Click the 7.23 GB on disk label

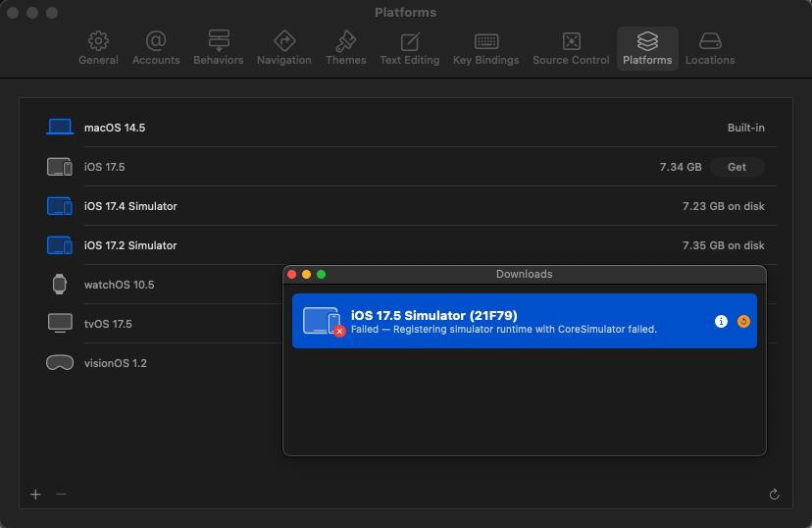coord(724,206)
